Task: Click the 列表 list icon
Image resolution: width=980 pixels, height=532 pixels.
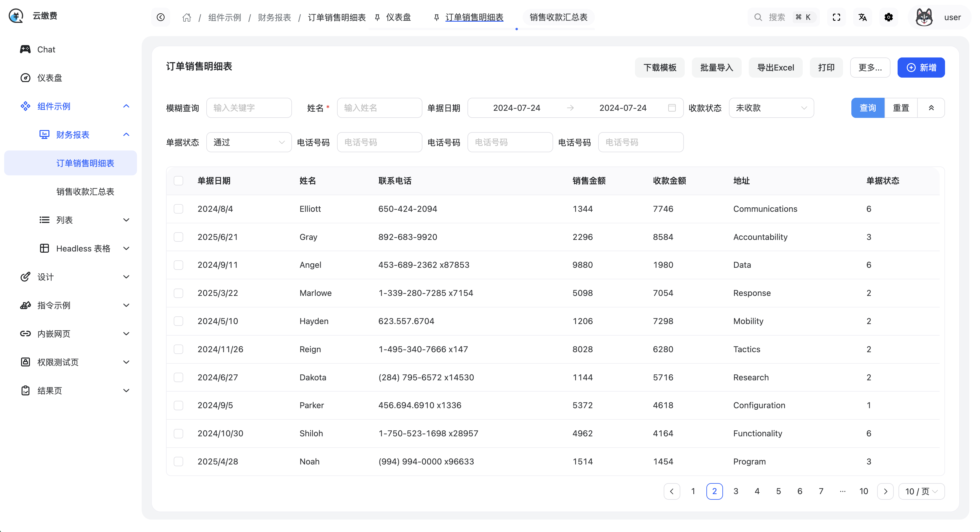Action: coord(44,220)
